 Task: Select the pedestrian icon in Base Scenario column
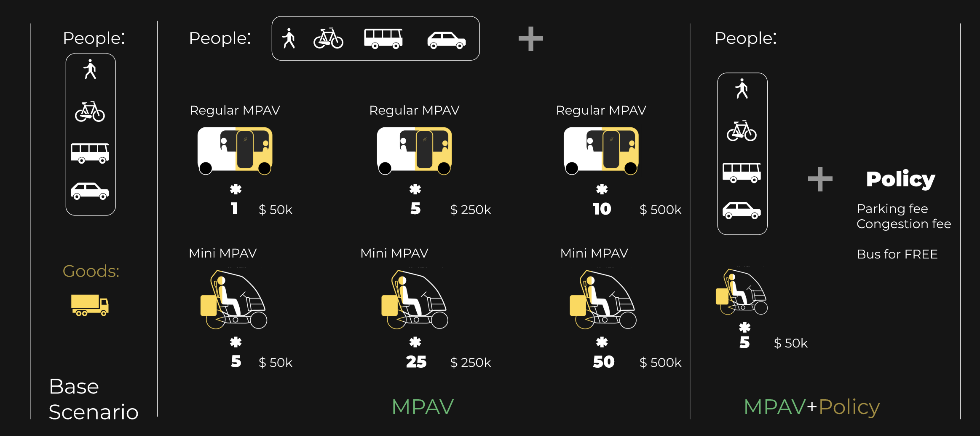coord(90,70)
